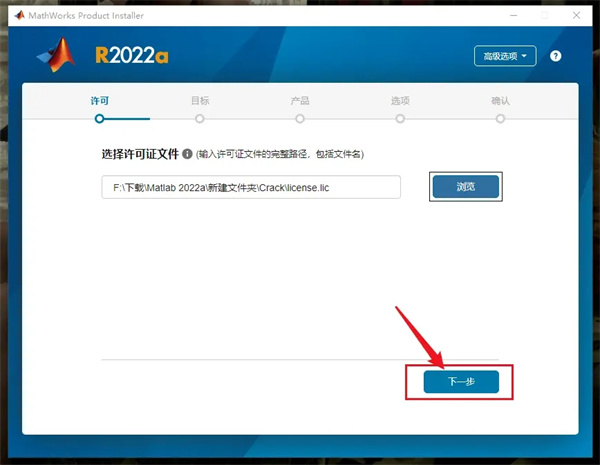600x465 pixels.
Task: Click the 许可 step circle marker
Action: coord(99,119)
